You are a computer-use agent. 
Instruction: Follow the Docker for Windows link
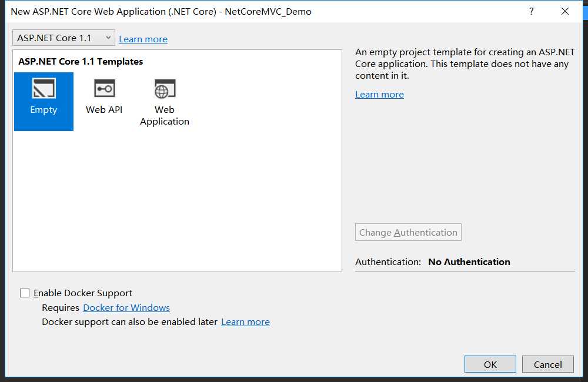coord(126,308)
